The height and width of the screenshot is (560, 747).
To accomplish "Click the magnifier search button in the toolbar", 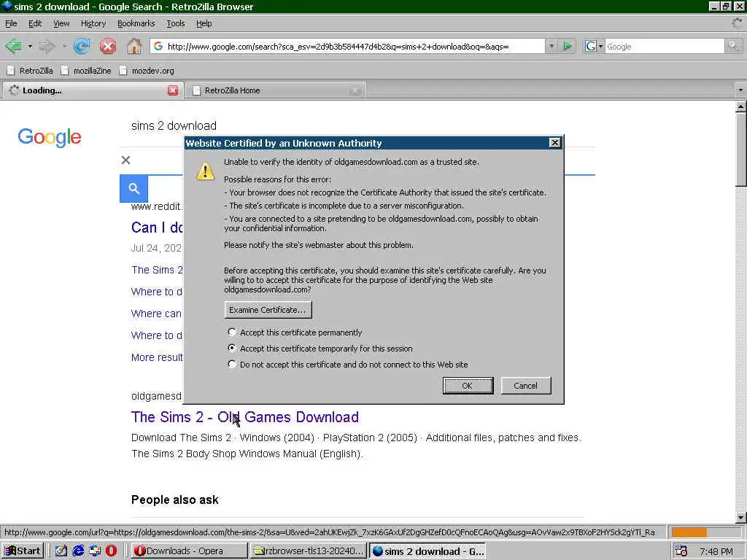I will (732, 46).
